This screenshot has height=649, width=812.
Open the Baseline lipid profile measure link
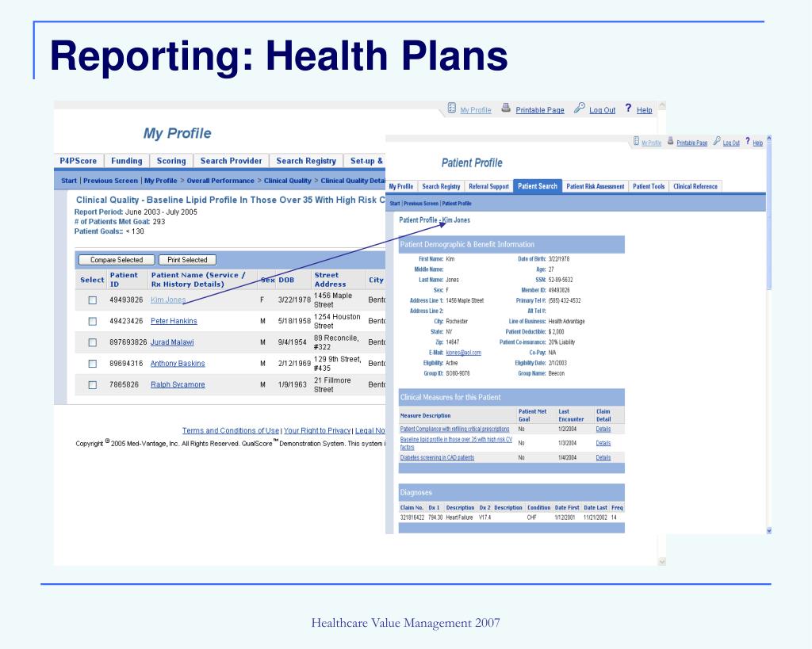(456, 443)
